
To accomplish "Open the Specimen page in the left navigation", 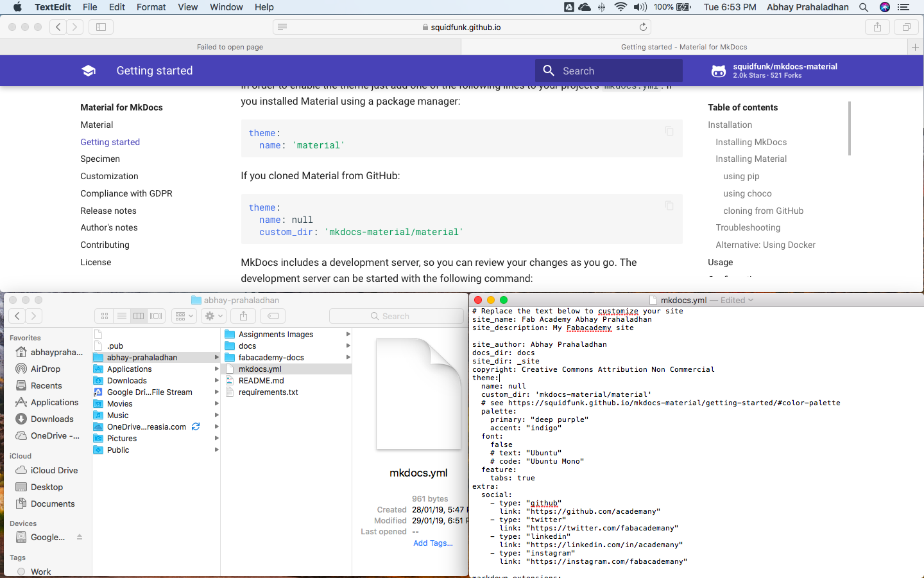I will tap(100, 159).
